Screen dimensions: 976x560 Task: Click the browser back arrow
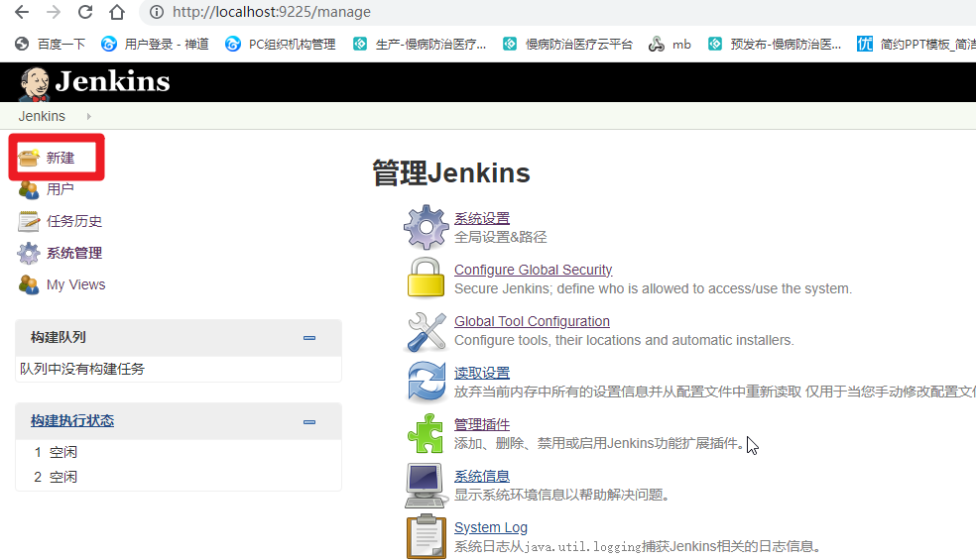[22, 12]
